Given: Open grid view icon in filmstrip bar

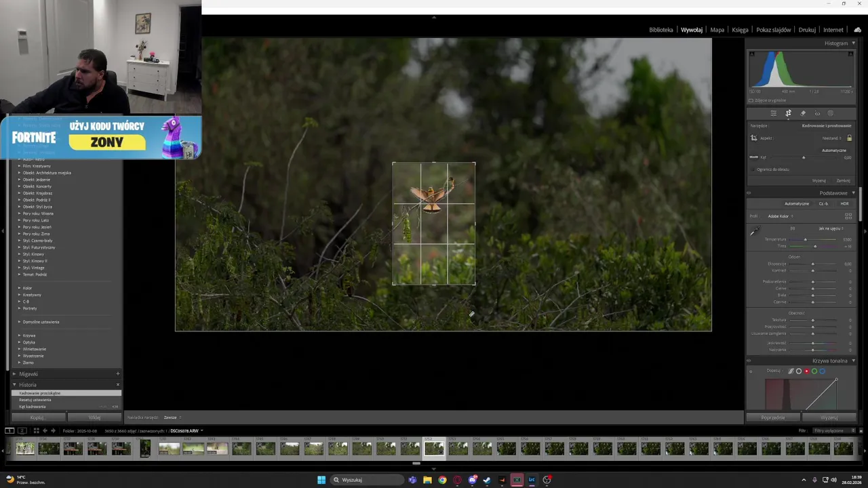Looking at the screenshot, I should point(36,431).
